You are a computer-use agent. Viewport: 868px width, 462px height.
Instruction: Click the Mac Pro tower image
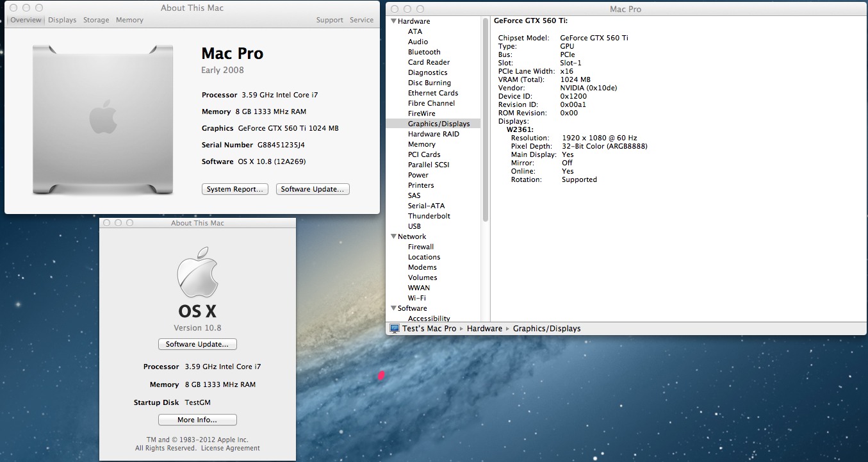pyautogui.click(x=102, y=120)
